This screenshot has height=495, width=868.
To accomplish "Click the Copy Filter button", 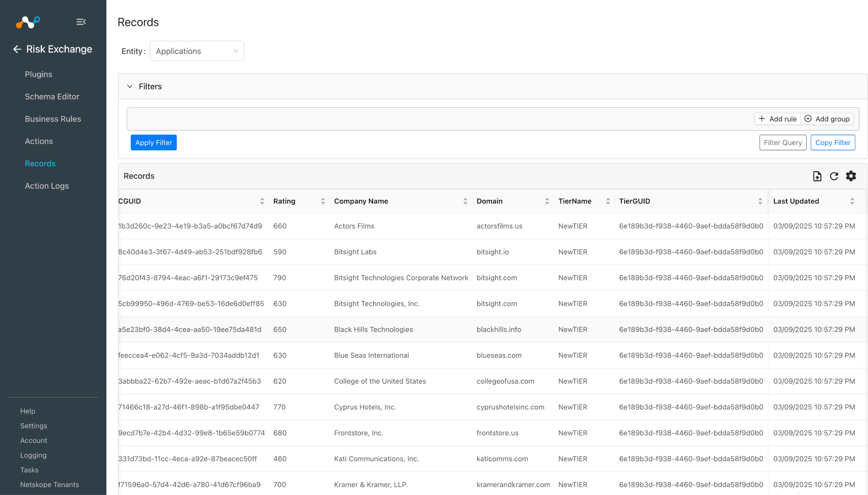I will point(833,143).
